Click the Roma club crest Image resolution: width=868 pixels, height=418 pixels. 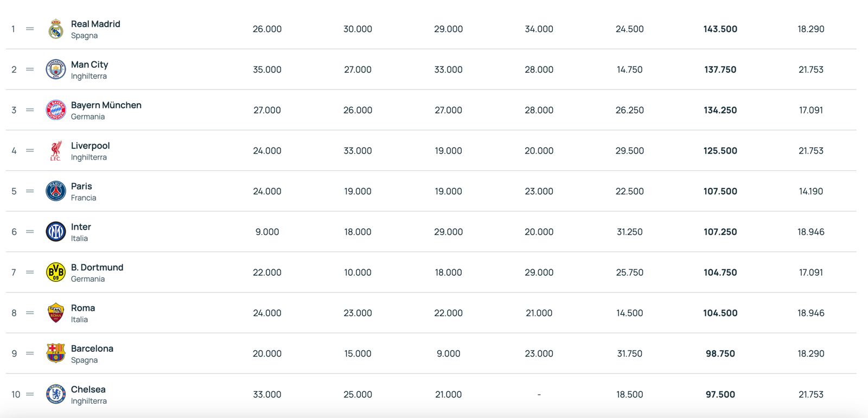pyautogui.click(x=56, y=313)
